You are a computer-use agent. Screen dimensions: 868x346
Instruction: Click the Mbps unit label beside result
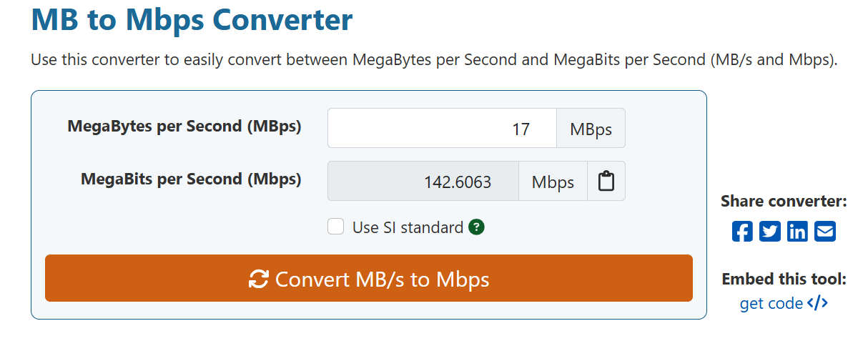[553, 182]
